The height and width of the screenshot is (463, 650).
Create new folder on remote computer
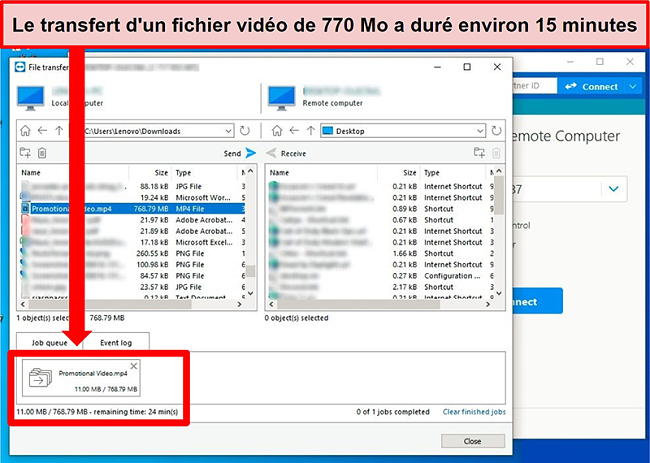pyautogui.click(x=479, y=153)
